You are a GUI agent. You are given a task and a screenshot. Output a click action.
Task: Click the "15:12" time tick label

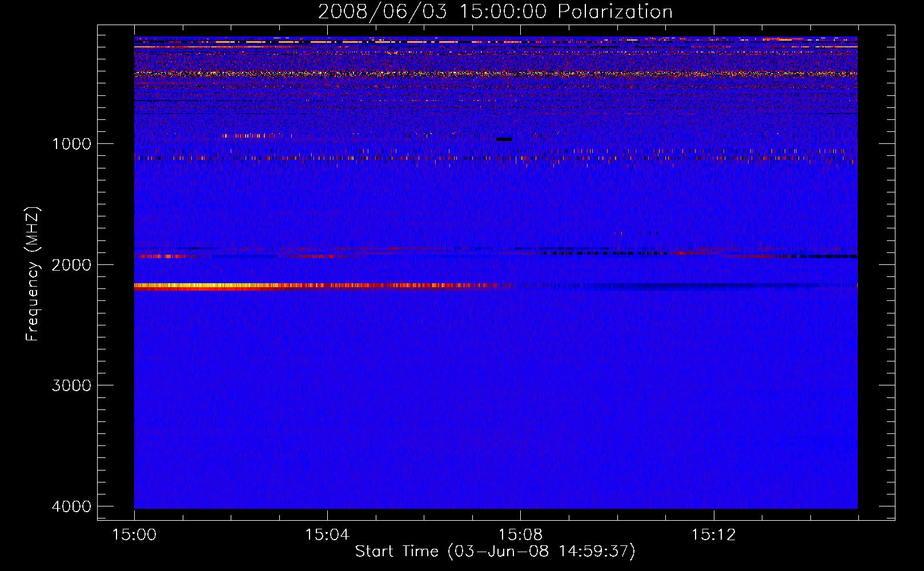713,535
